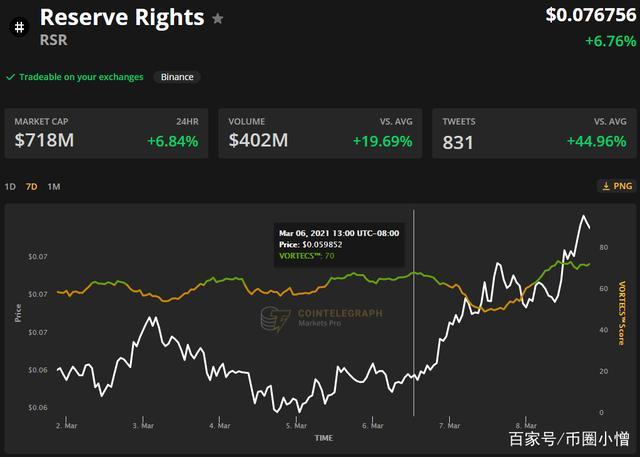Click the VORTECS Score axis label
The width and height of the screenshot is (640, 457).
click(x=622, y=313)
